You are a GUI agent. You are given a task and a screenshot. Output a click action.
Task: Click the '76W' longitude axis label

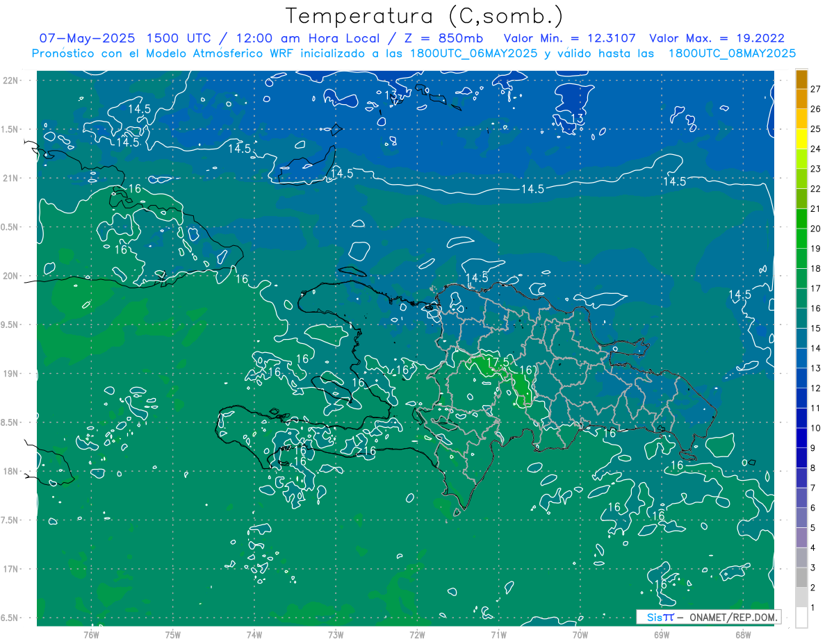[91, 634]
